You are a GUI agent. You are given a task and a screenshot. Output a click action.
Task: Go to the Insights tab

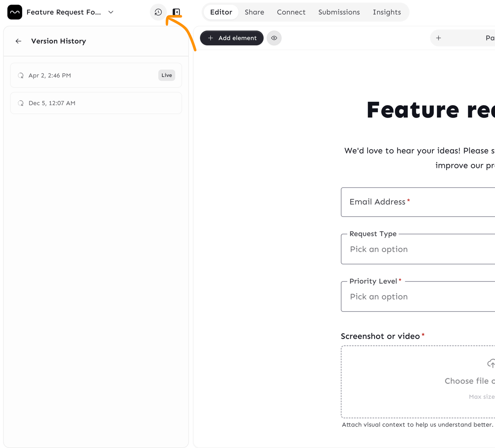tap(387, 12)
